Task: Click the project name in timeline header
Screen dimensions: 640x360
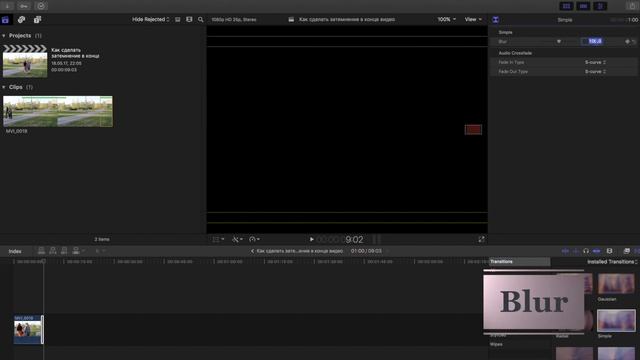Action: pyautogui.click(x=300, y=251)
